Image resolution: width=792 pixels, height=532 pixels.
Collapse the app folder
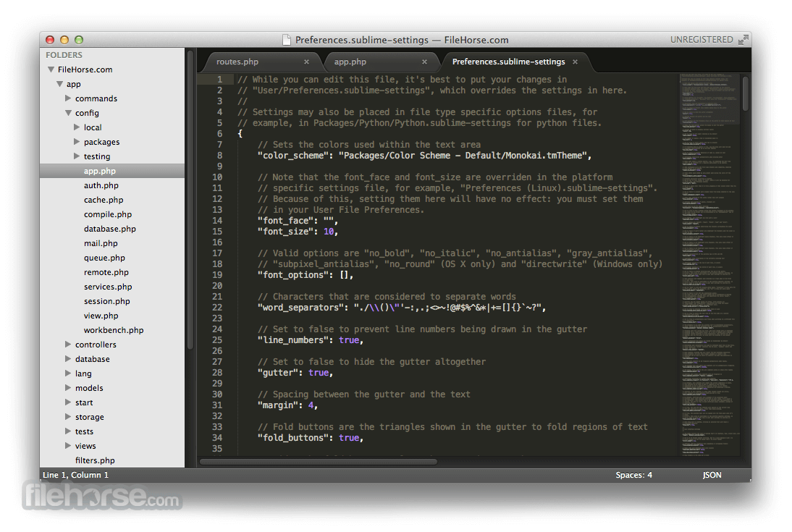(59, 84)
